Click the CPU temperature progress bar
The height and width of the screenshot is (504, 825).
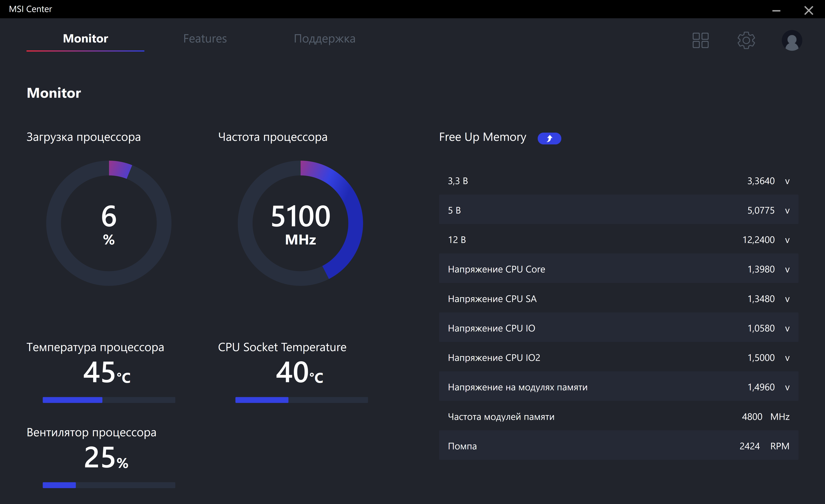point(109,400)
